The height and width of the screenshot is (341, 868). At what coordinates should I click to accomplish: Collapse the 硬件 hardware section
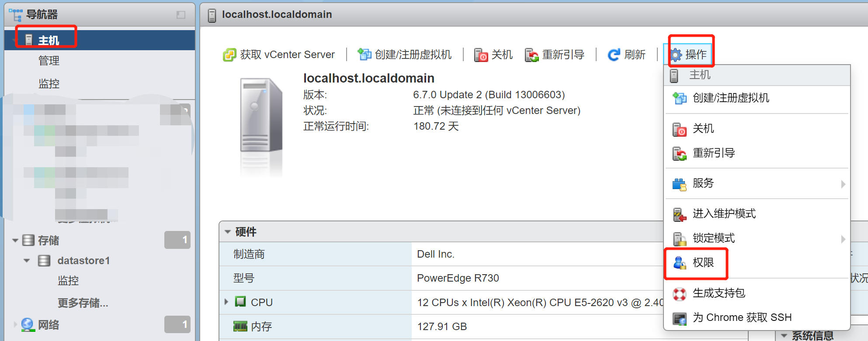pos(228,232)
